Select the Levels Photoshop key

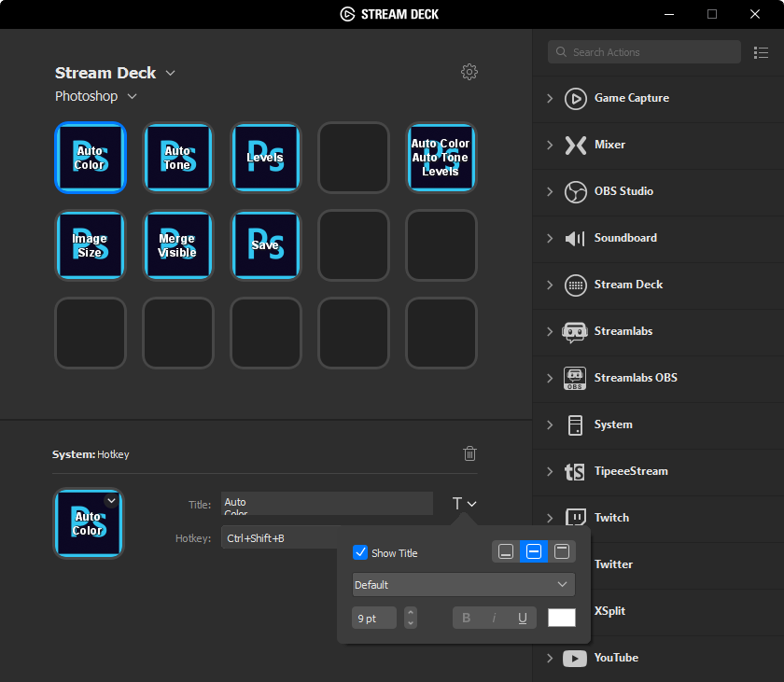point(265,158)
